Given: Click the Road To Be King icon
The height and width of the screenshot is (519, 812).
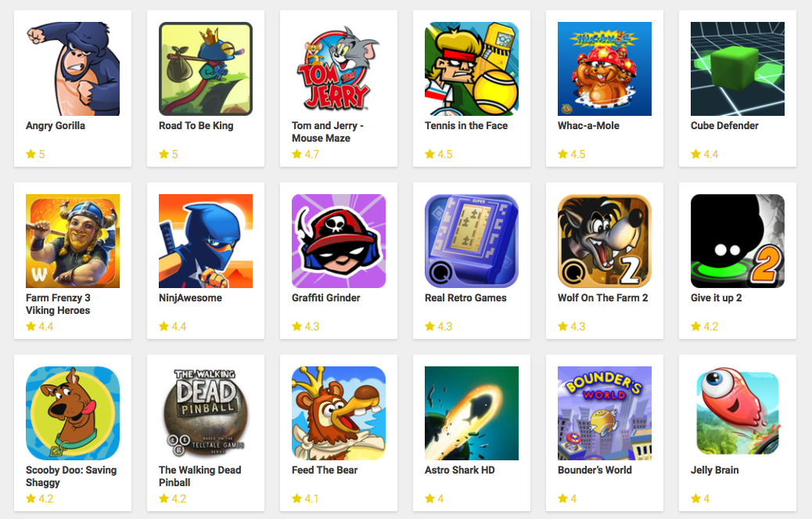Looking at the screenshot, I should point(206,68).
